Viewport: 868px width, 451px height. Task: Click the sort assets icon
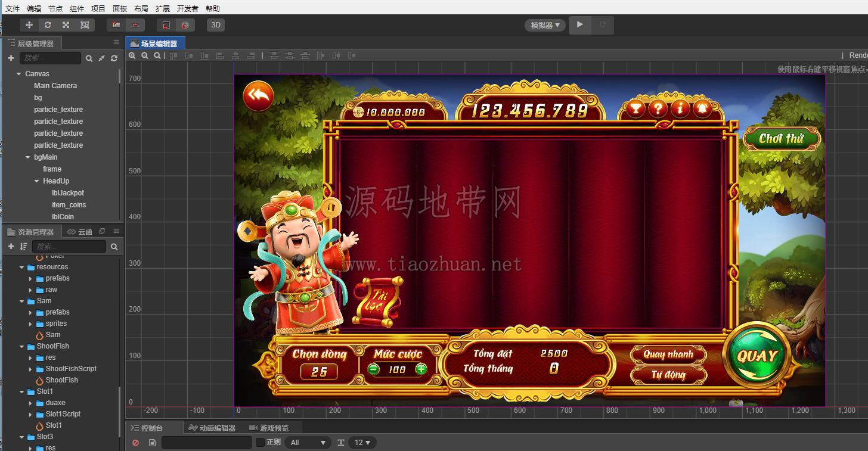[23, 246]
